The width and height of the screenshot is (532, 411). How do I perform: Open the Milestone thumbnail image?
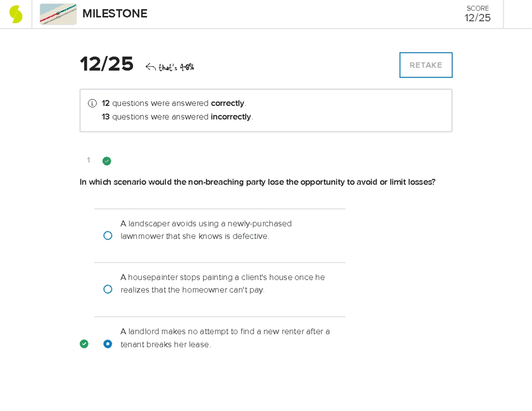[58, 14]
